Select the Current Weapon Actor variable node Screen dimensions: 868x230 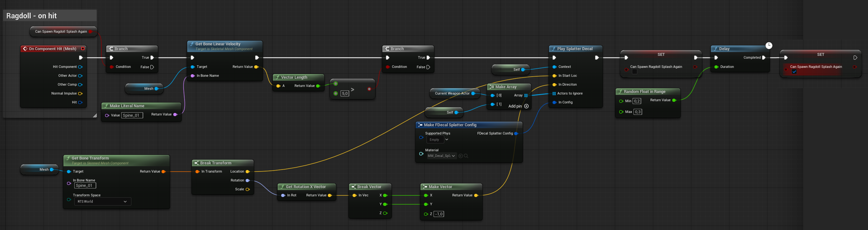click(452, 94)
